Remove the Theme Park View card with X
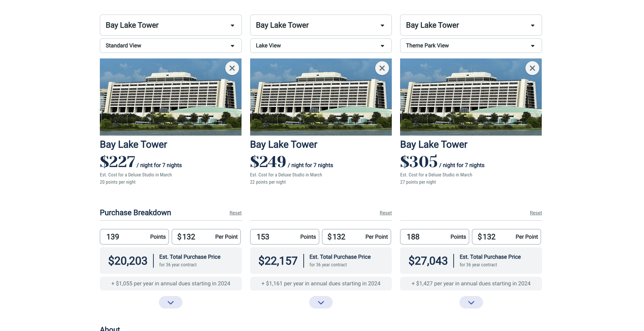Image resolution: width=644 pixels, height=331 pixels. (532, 68)
